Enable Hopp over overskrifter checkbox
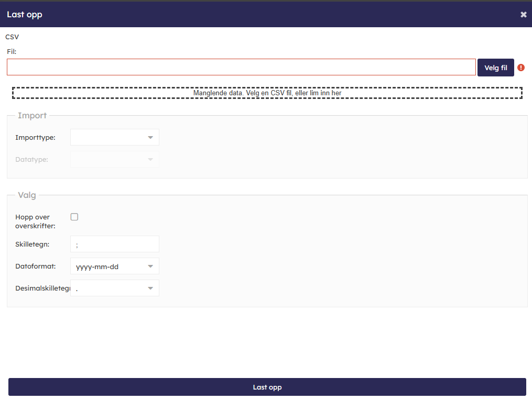This screenshot has width=532, height=400. pos(74,217)
